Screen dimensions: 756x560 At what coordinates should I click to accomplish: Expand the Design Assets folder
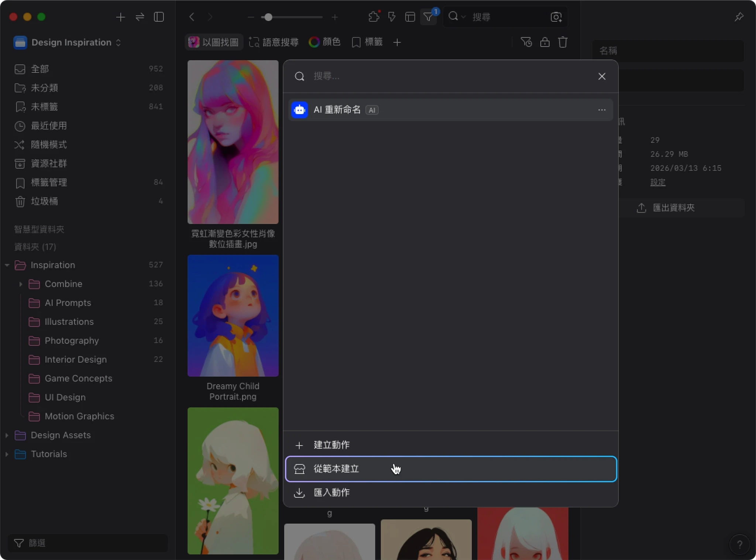pos(7,435)
